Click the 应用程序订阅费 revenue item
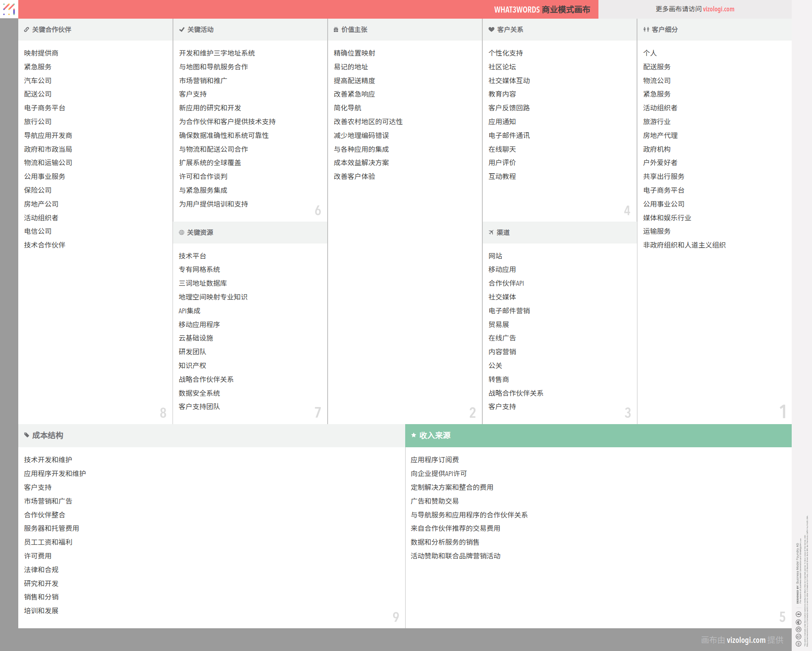Viewport: 812px width, 651px height. point(434,460)
